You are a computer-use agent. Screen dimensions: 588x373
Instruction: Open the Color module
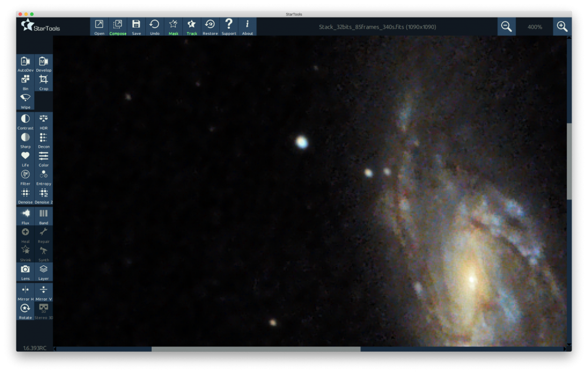[x=44, y=159]
